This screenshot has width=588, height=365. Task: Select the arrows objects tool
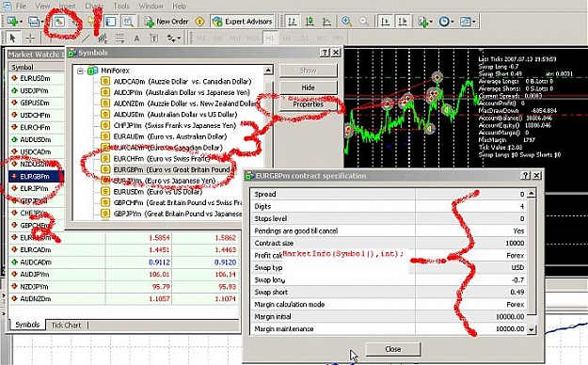click(x=171, y=38)
